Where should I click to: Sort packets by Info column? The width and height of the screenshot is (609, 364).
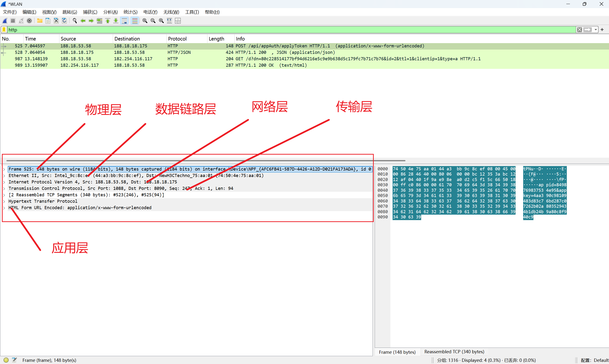point(422,39)
